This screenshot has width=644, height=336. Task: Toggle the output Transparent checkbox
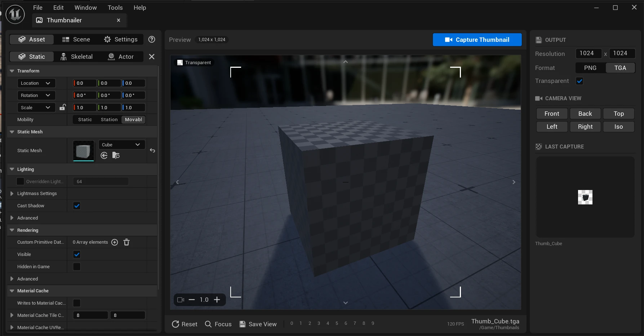tap(579, 81)
